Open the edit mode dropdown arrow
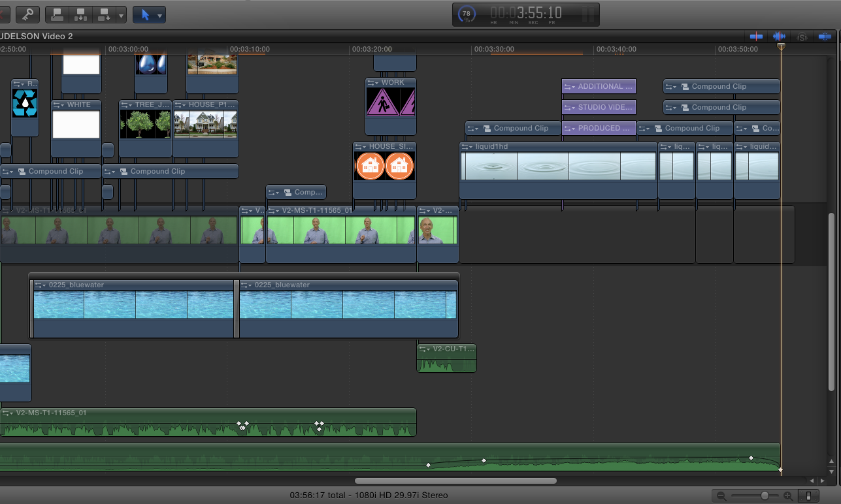 (121, 14)
